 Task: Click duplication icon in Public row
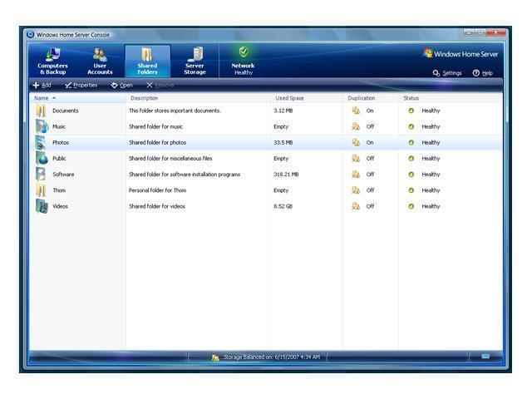point(356,159)
